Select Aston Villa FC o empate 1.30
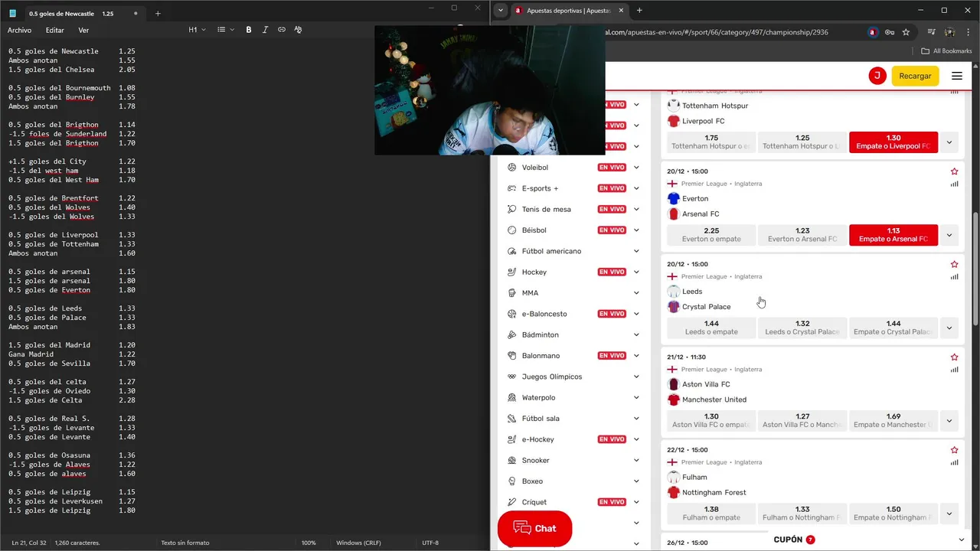The width and height of the screenshot is (980, 551). [711, 420]
